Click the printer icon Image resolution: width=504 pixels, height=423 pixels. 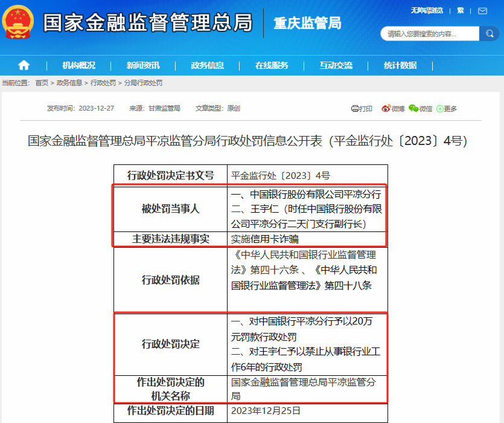355,109
